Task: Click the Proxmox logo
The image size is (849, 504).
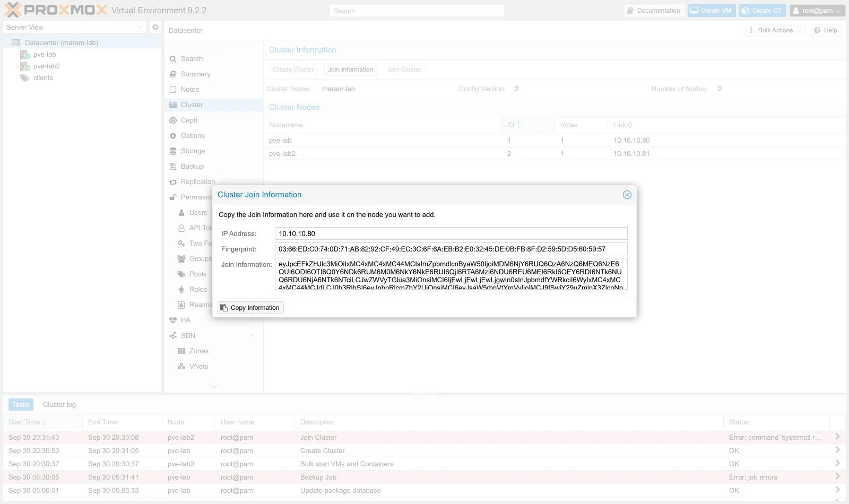Action: pyautogui.click(x=56, y=10)
